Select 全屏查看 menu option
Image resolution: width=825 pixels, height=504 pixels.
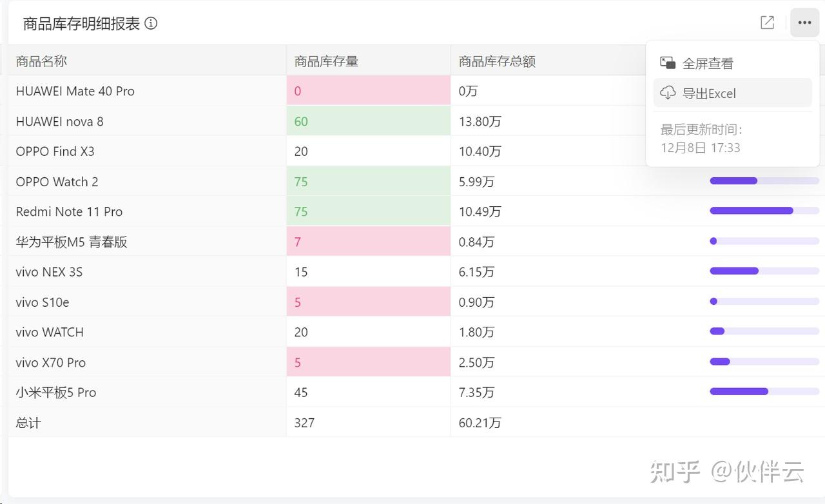point(707,63)
